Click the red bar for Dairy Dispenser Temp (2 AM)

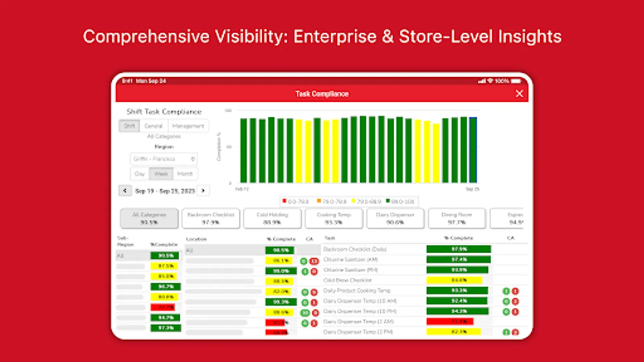(450, 321)
